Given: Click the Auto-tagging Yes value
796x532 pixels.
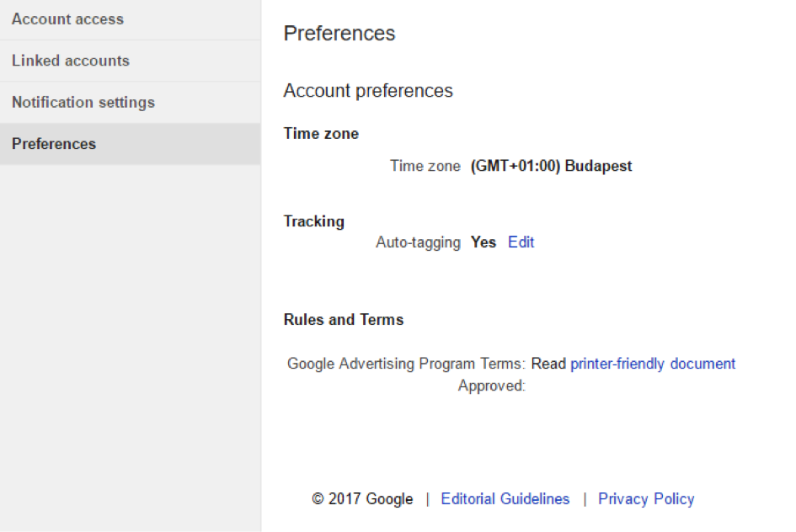Looking at the screenshot, I should [483, 242].
